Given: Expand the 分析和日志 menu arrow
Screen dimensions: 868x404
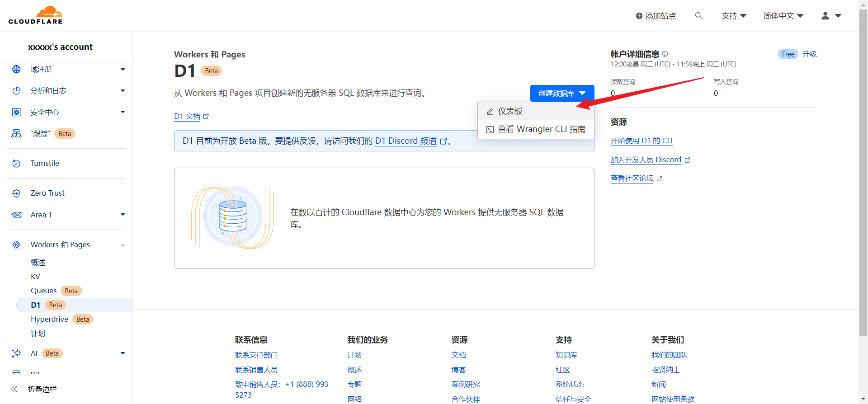Looking at the screenshot, I should pyautogui.click(x=123, y=91).
